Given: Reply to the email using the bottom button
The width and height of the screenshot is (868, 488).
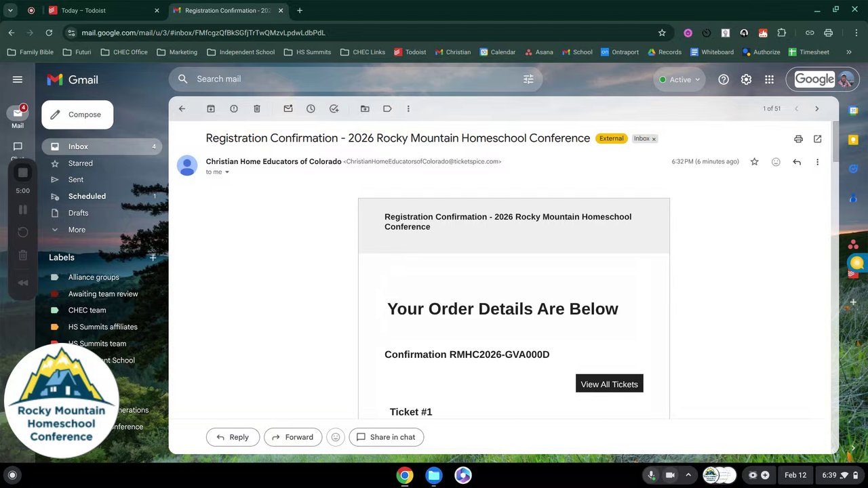Looking at the screenshot, I should point(233,437).
